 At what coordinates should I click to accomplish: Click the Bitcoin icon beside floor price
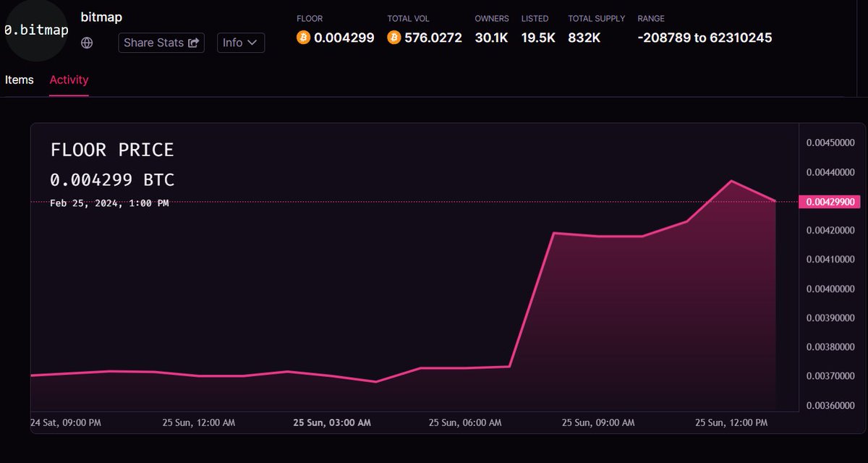(304, 38)
